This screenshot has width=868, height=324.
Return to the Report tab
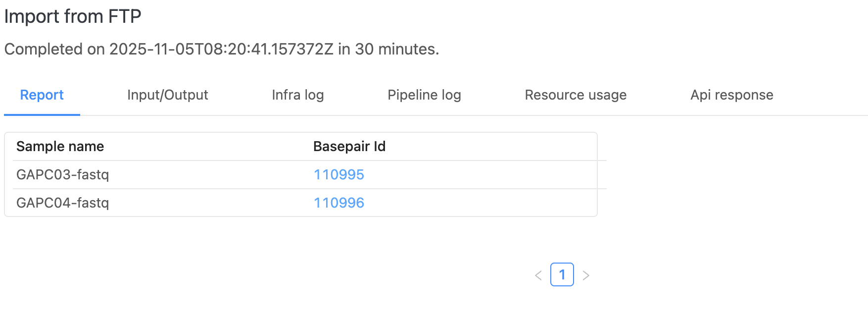click(42, 95)
